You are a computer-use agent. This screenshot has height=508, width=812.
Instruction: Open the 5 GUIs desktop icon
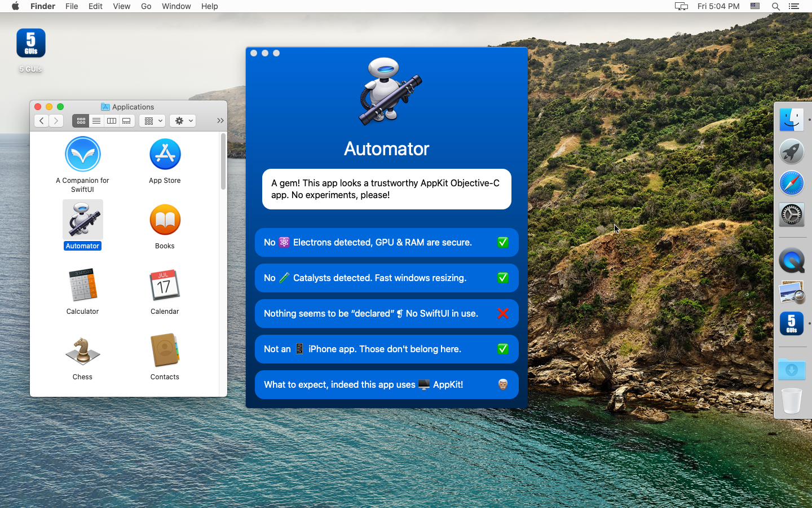click(31, 44)
